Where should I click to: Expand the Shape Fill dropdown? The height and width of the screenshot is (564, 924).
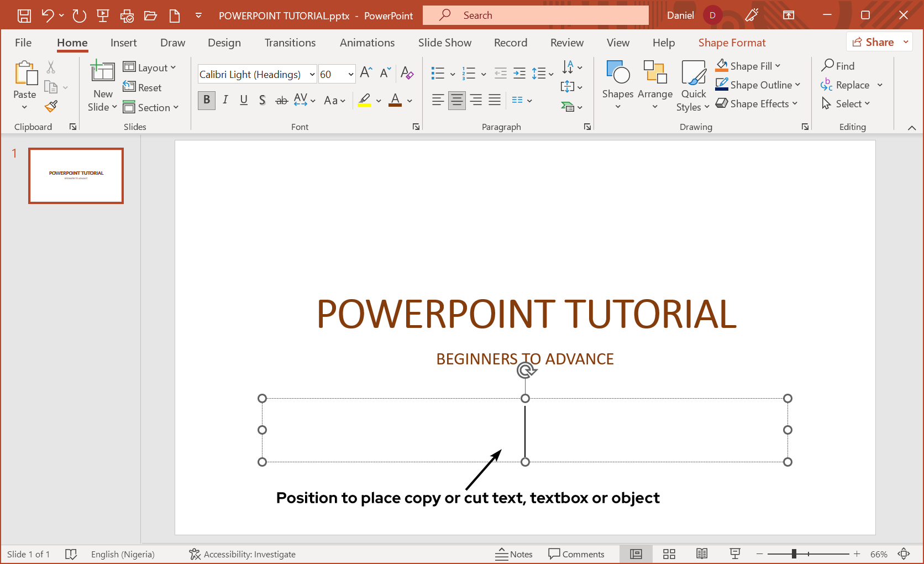click(x=778, y=66)
